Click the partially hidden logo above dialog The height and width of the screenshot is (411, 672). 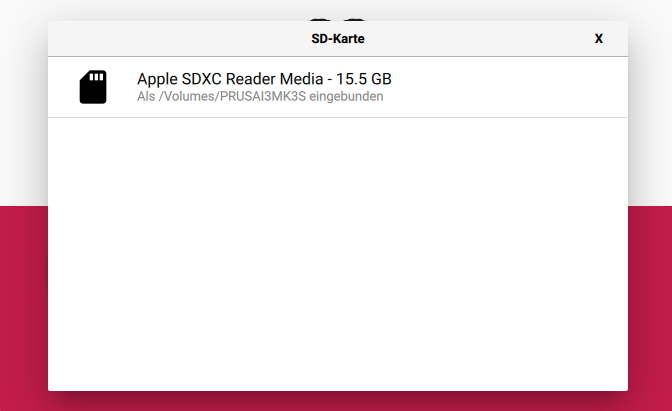(x=337, y=17)
